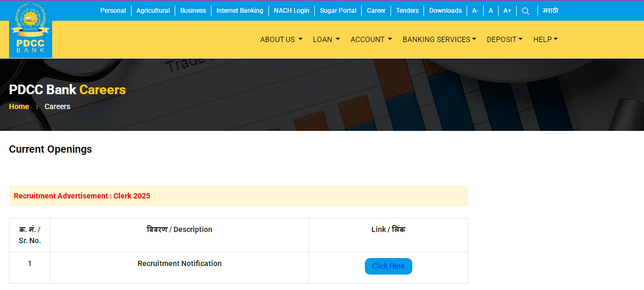Viewport: 644px width, 290px height.
Task: Open the Deposit dropdown menu
Action: coord(504,39)
